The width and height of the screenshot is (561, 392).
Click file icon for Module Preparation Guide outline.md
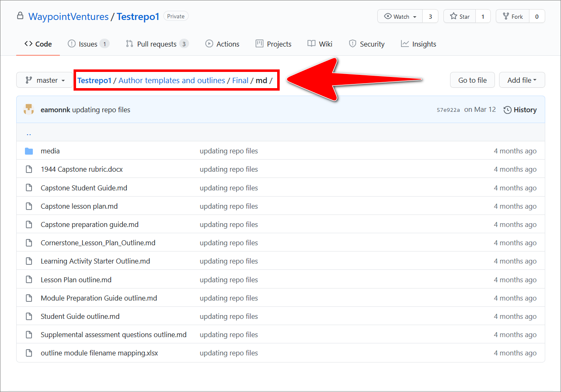pyautogui.click(x=29, y=298)
